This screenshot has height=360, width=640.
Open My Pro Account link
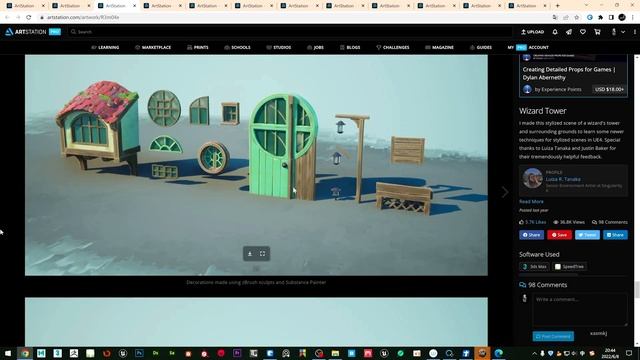coord(528,47)
